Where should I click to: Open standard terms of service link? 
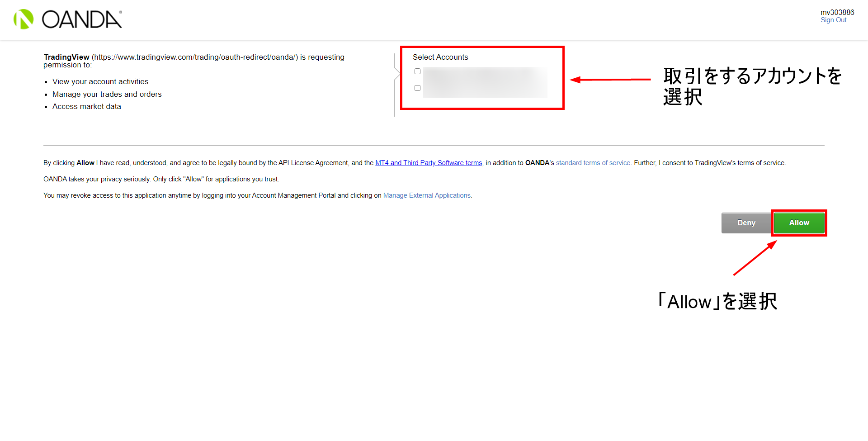tap(593, 163)
